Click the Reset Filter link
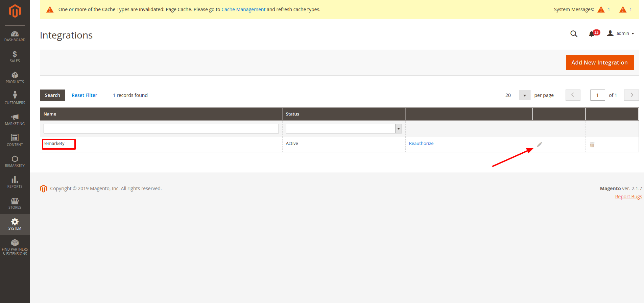Viewport: 644px width, 303px height. pos(84,95)
